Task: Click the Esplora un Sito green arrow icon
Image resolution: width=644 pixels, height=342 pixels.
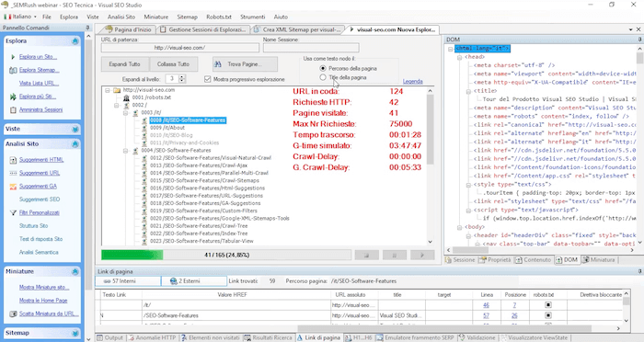Action: [13, 57]
